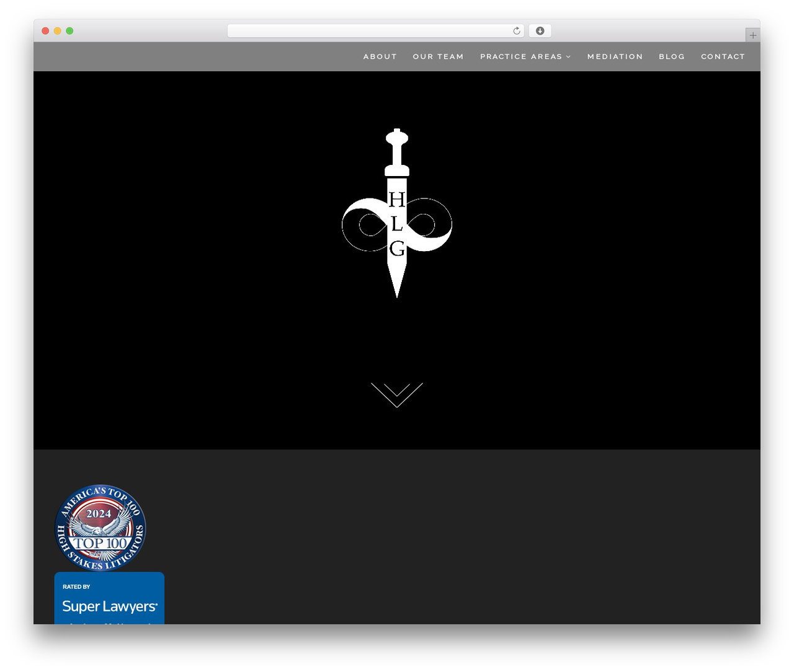Go to Our Team page
This screenshot has height=672, width=794.
tap(439, 56)
